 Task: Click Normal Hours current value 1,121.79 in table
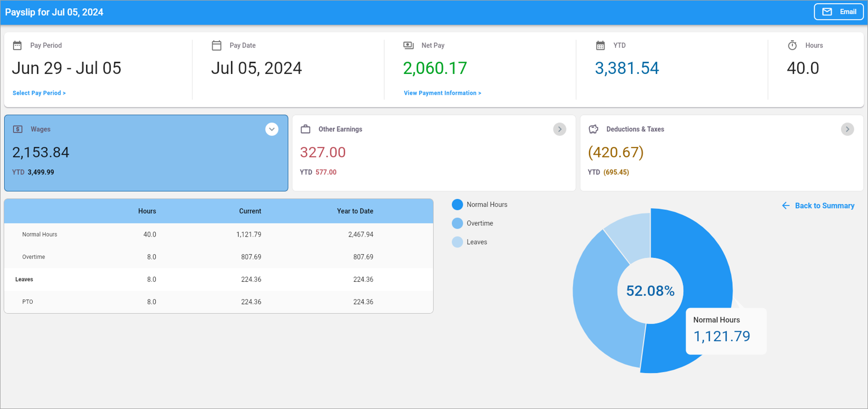pyautogui.click(x=249, y=234)
